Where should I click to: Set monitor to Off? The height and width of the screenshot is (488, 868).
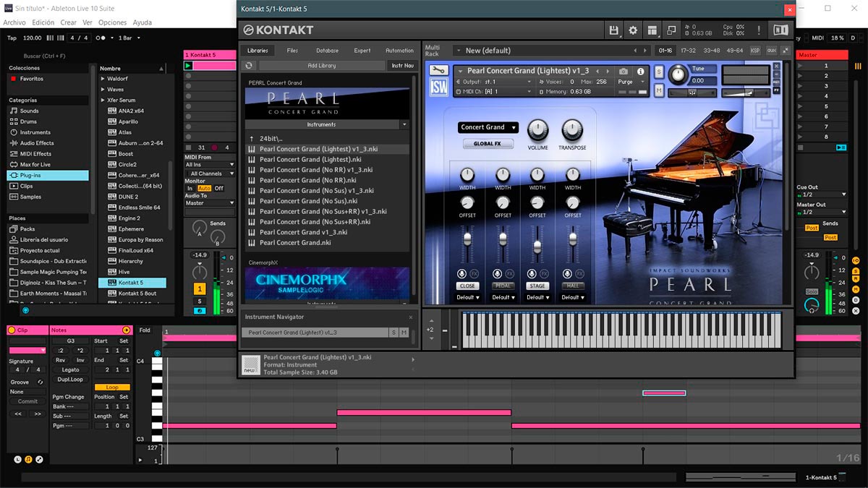pyautogui.click(x=219, y=189)
